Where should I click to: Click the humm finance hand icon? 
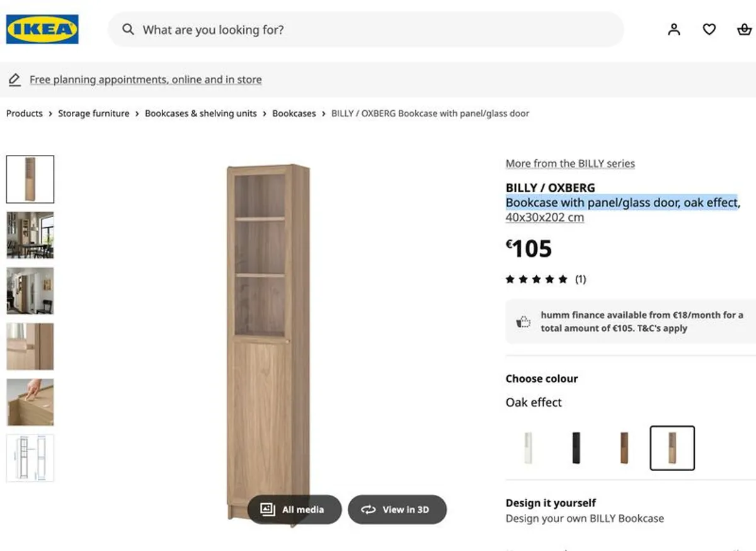tap(522, 321)
